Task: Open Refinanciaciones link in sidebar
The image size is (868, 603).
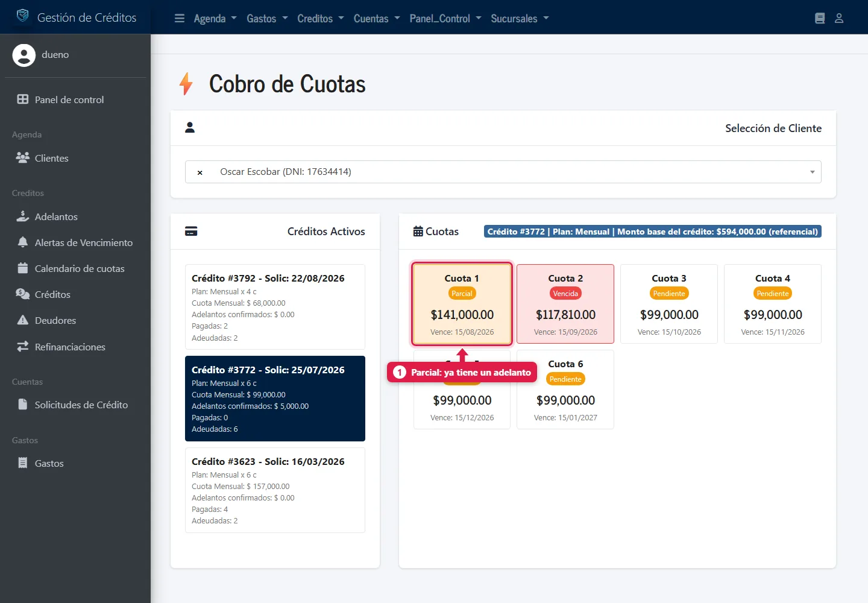Action: (70, 347)
